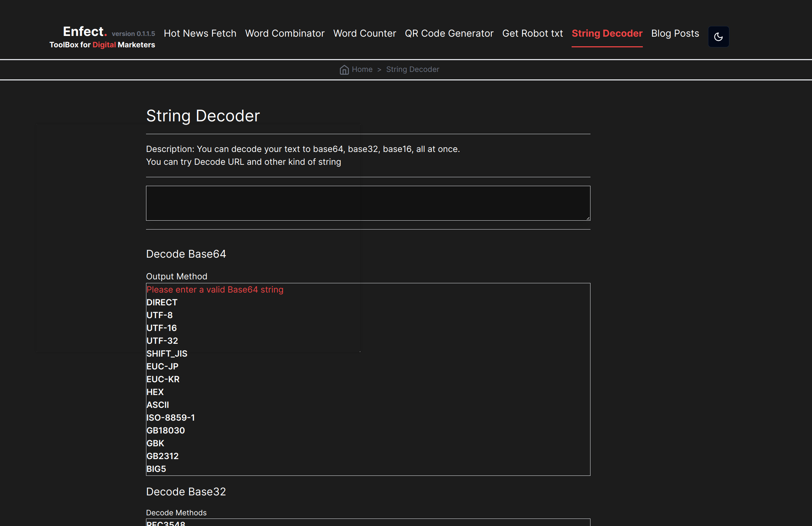Choose HEX from the output method list

tap(155, 392)
